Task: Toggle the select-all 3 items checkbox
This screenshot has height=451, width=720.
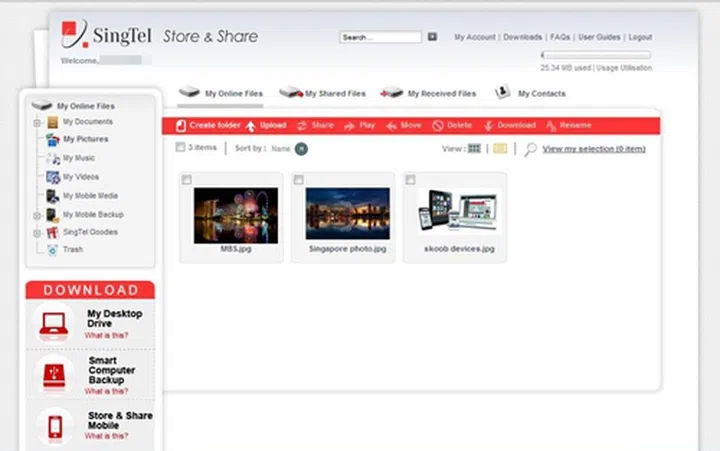Action: 180,148
